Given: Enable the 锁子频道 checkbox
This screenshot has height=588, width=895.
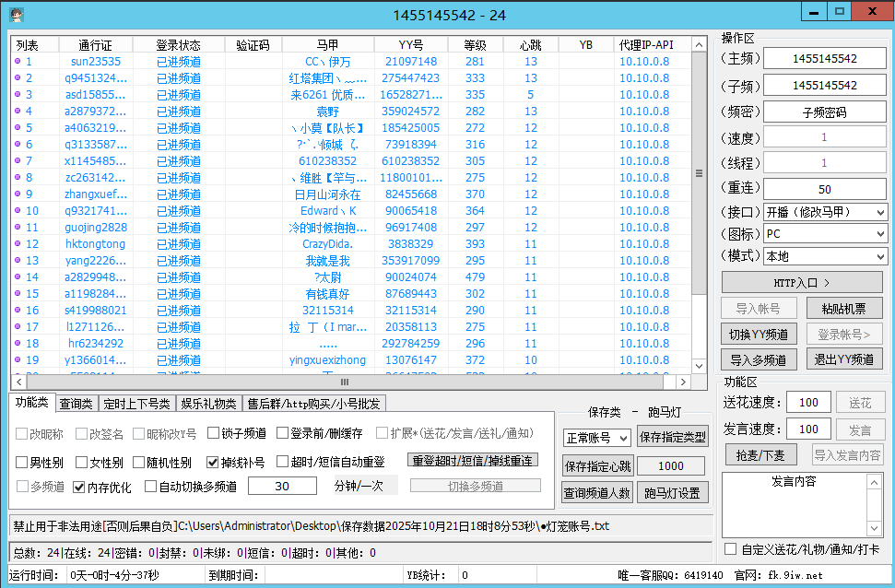Looking at the screenshot, I should tap(214, 433).
